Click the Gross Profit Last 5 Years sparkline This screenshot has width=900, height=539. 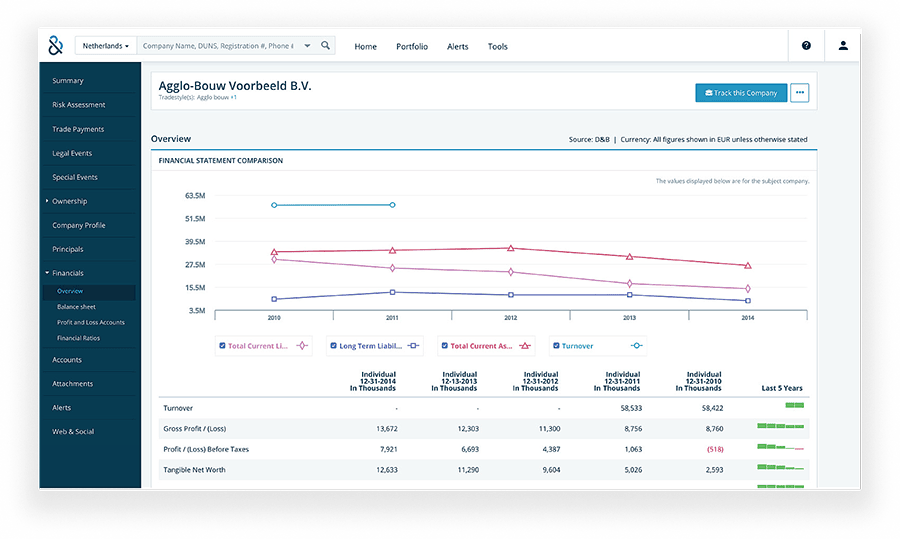click(780, 426)
